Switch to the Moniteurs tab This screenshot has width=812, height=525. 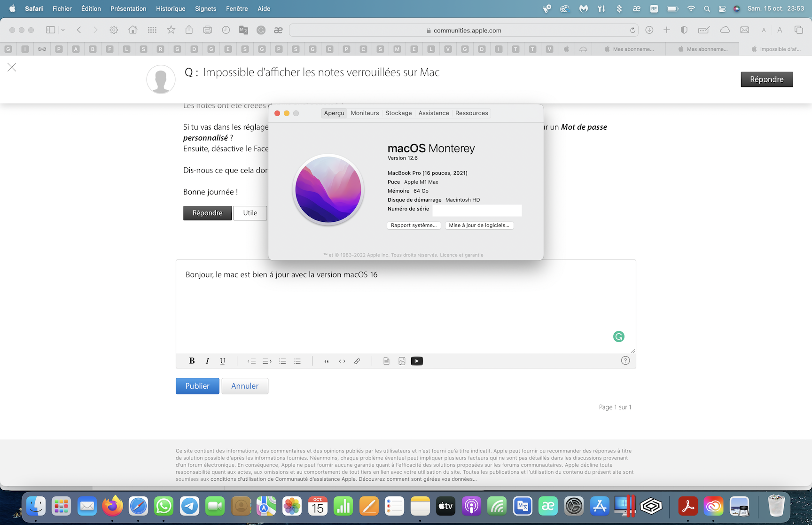click(365, 113)
